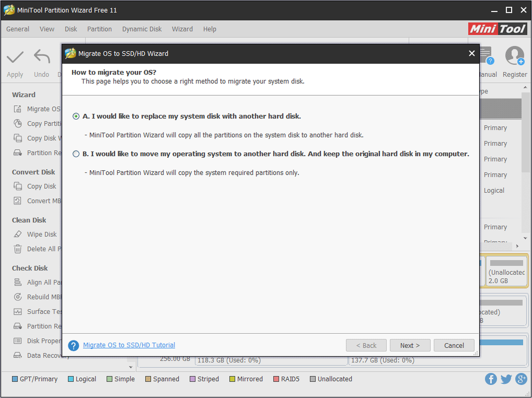Image resolution: width=532 pixels, height=398 pixels.
Task: Click the Migrate OS wizard sidebar icon
Action: click(x=18, y=109)
